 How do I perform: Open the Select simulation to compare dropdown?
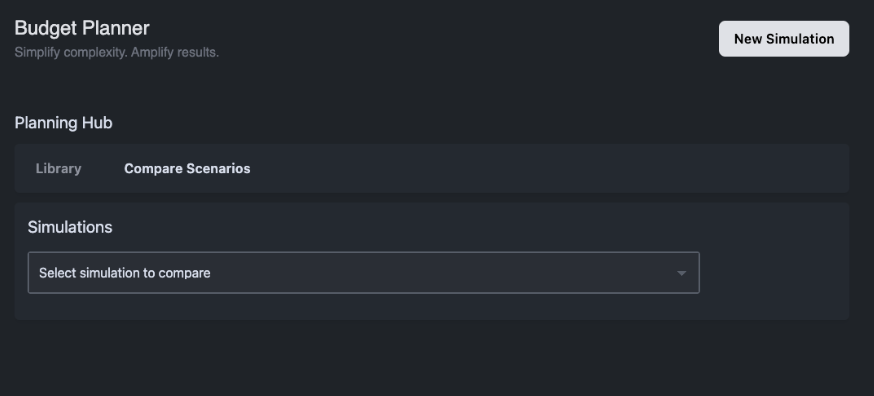point(363,273)
